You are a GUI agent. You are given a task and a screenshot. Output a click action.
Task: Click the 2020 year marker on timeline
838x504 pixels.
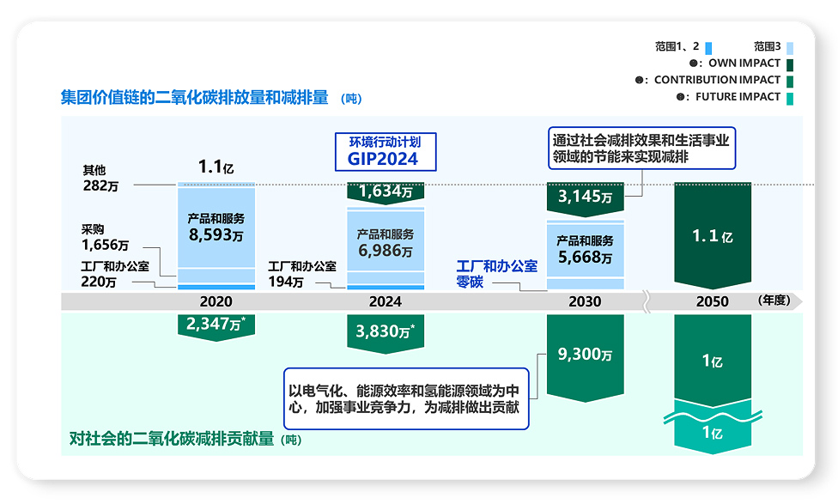216,301
